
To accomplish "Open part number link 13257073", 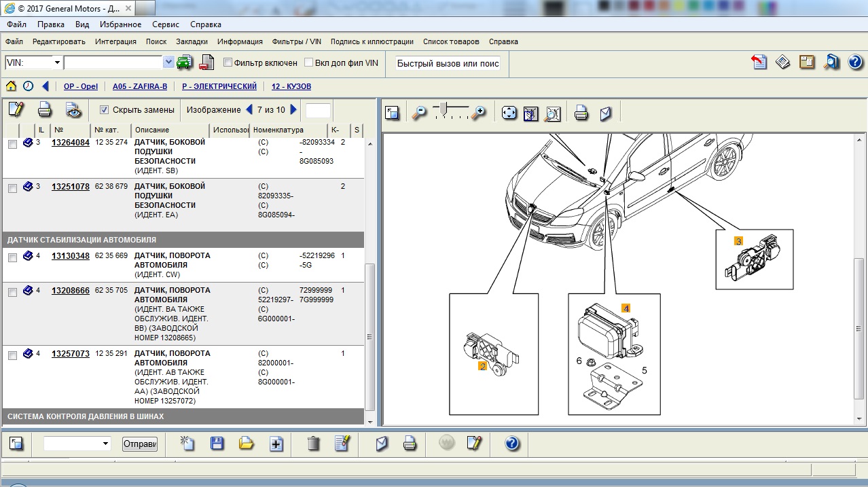I will click(x=71, y=354).
